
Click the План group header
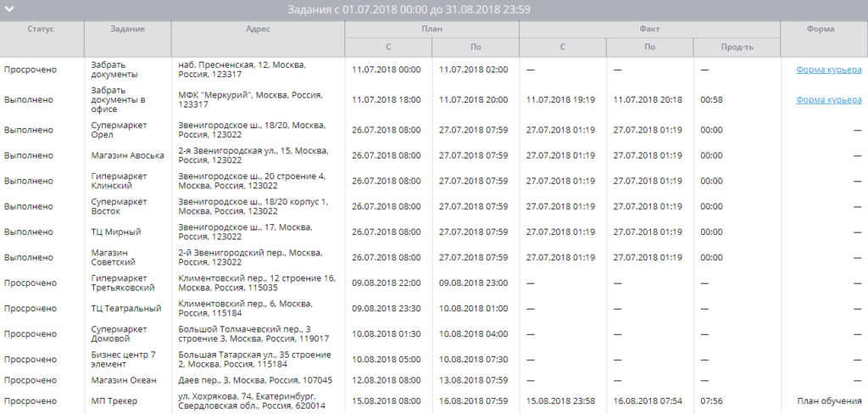[x=431, y=30]
